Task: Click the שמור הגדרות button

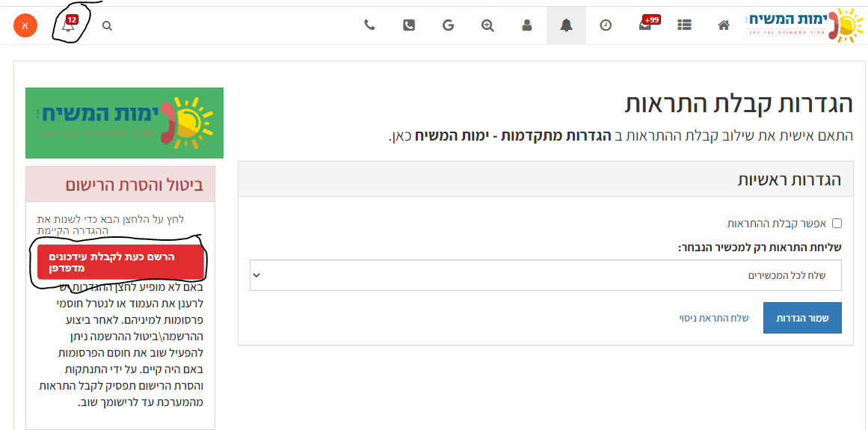Action: [x=802, y=318]
